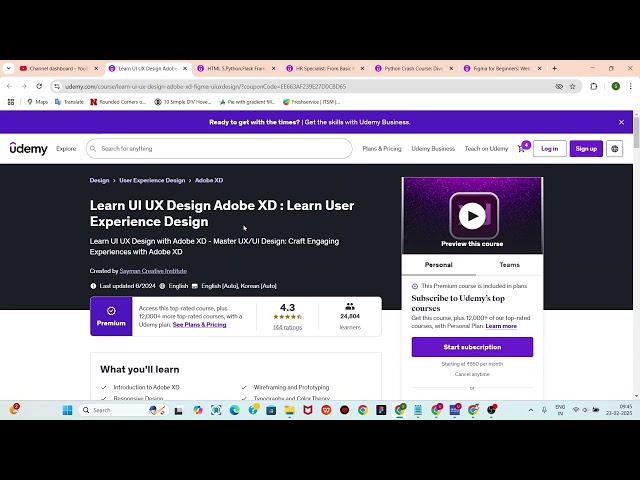The width and height of the screenshot is (640, 480).
Task: Open Microsoft Store from the taskbar
Action: [271, 410]
